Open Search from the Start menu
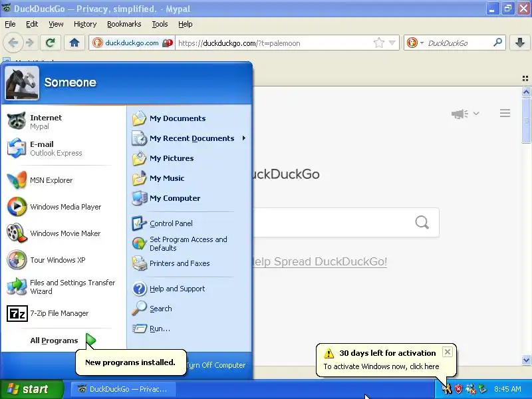The width and height of the screenshot is (532, 399). [x=190, y=309]
